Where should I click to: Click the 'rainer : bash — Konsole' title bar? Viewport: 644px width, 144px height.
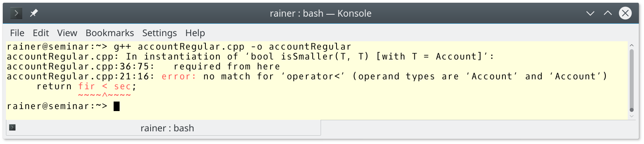tap(320, 13)
